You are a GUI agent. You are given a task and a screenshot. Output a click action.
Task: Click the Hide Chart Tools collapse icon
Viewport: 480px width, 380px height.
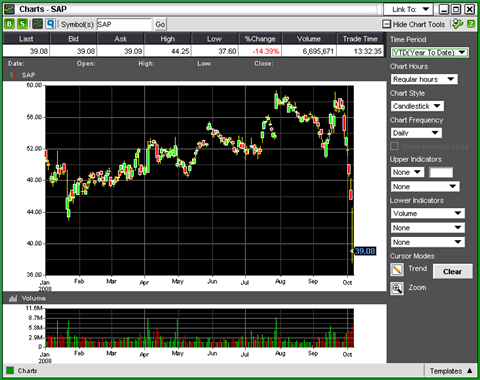(x=386, y=24)
